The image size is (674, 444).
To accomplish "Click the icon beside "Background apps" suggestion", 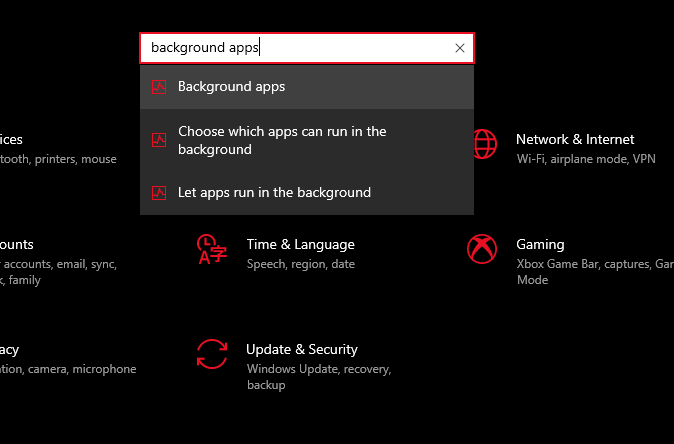I will click(159, 87).
